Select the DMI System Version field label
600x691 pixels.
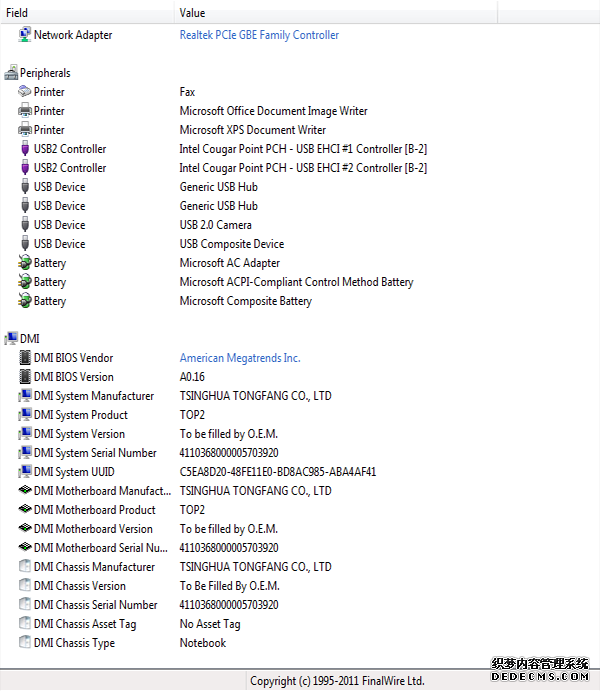[x=79, y=434]
